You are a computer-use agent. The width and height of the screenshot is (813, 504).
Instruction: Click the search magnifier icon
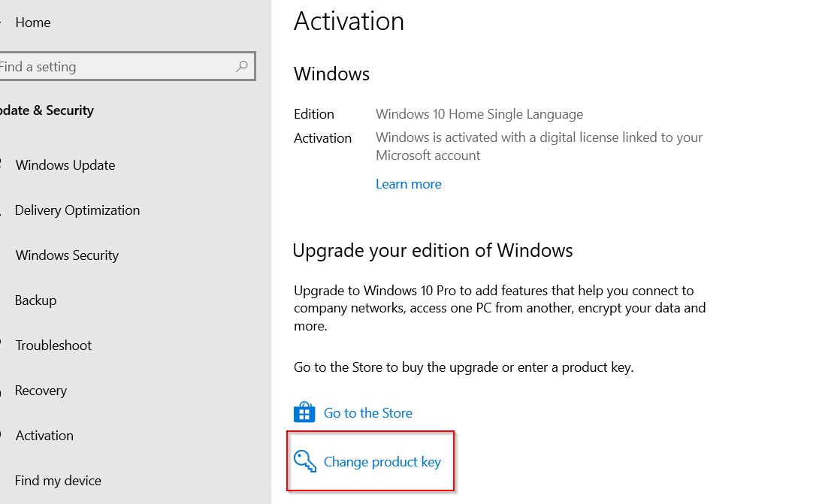click(x=242, y=66)
